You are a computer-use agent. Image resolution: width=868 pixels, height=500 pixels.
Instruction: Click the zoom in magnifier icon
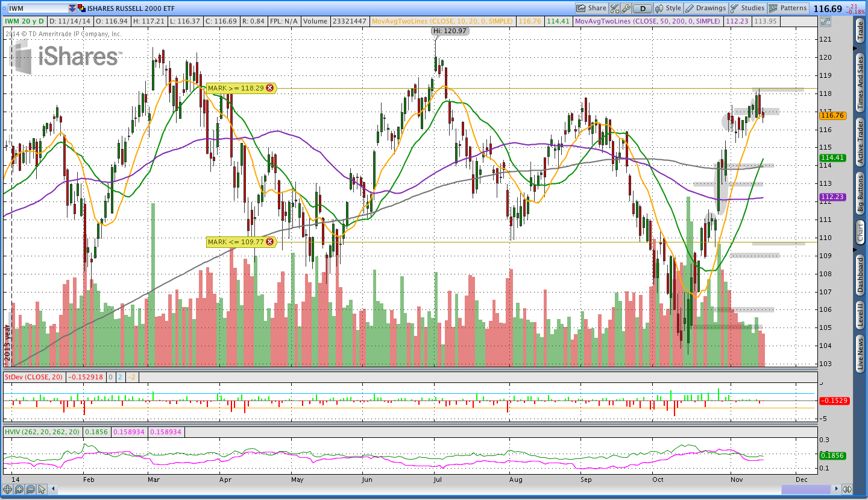pyautogui.click(x=19, y=489)
